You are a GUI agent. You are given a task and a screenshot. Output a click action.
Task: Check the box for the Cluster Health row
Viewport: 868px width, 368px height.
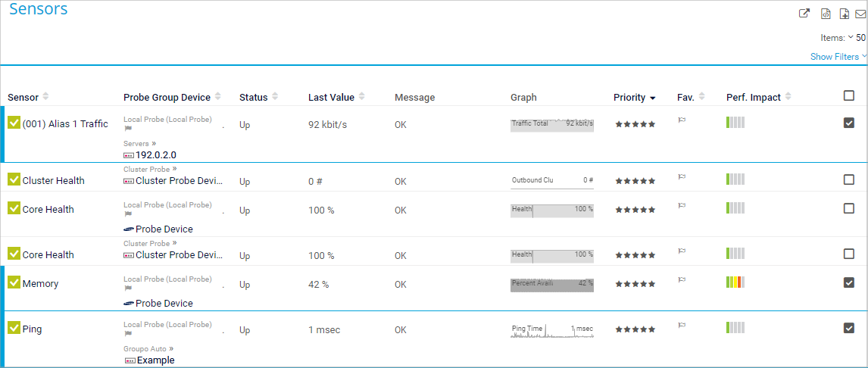pos(849,179)
